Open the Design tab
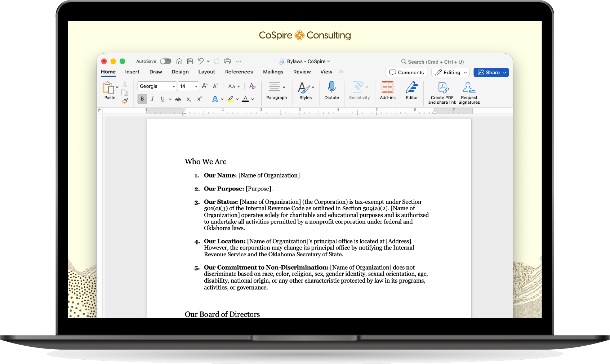This screenshot has width=610, height=364. pyautogui.click(x=180, y=72)
